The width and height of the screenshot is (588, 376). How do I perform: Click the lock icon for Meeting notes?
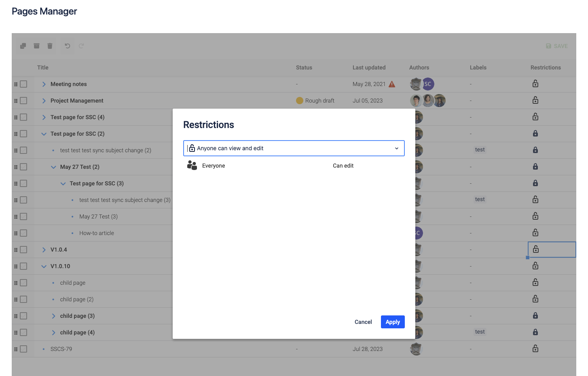535,84
